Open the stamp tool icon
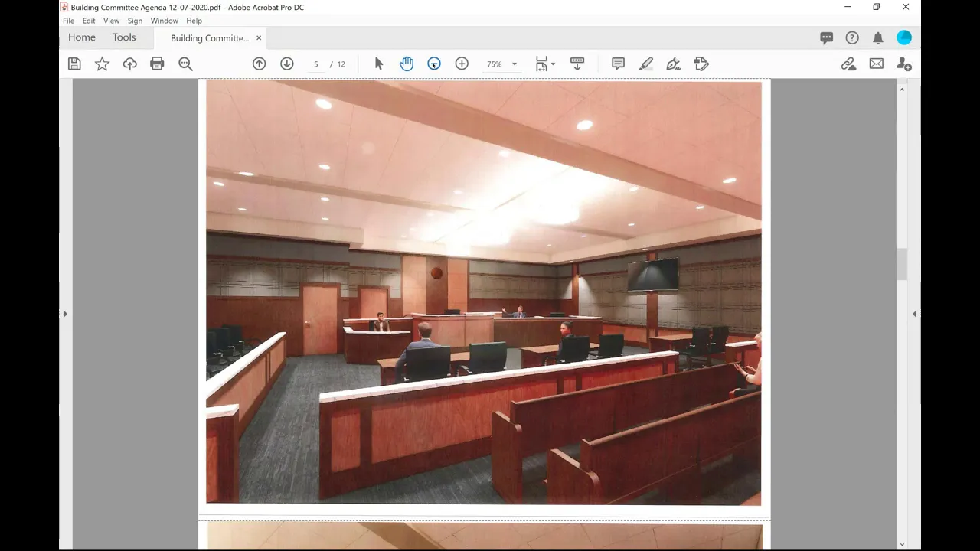Image resolution: width=980 pixels, height=551 pixels. (701, 64)
